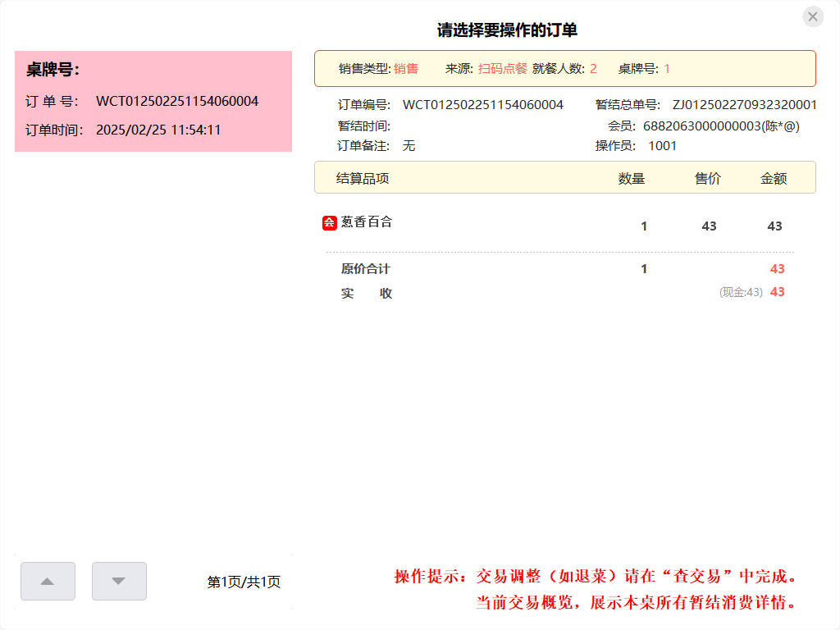Click the 实收 cash amount 43
Viewport: 840px width, 630px height.
(x=776, y=291)
